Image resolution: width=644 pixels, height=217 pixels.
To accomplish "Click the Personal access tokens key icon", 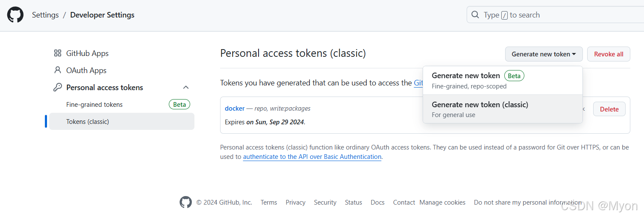I will pos(58,87).
